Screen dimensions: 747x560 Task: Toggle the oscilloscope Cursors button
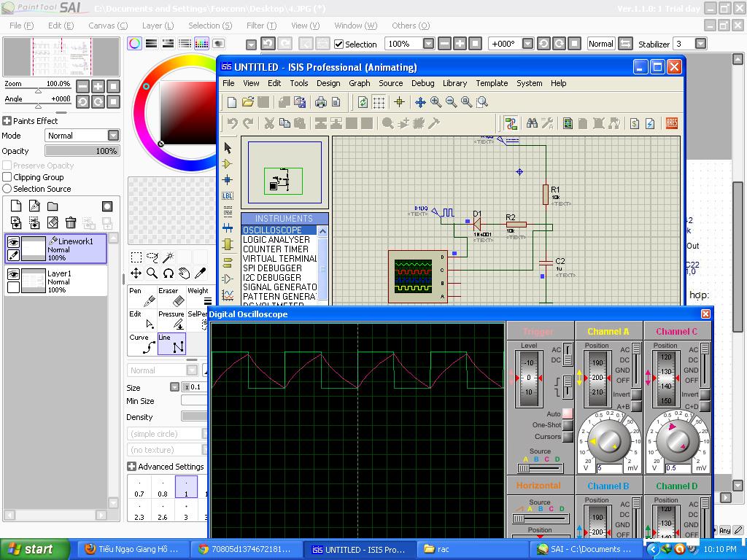tap(568, 437)
